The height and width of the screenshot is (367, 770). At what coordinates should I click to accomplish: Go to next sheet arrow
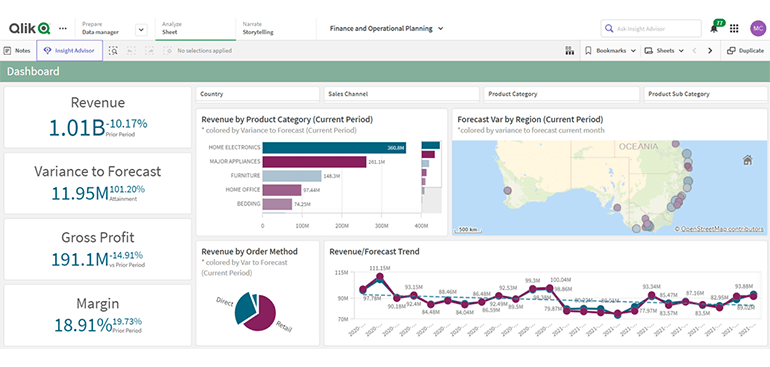pos(710,51)
